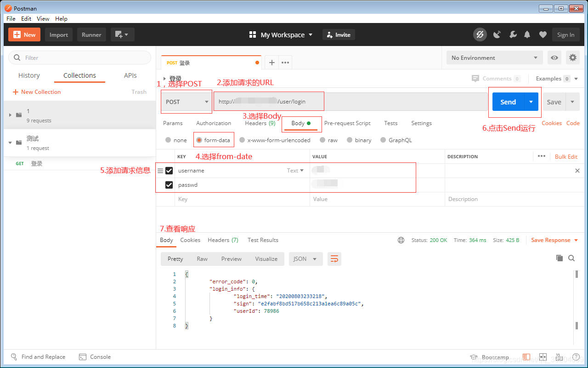Open the Authorization request tab
The image size is (588, 368).
click(x=214, y=123)
